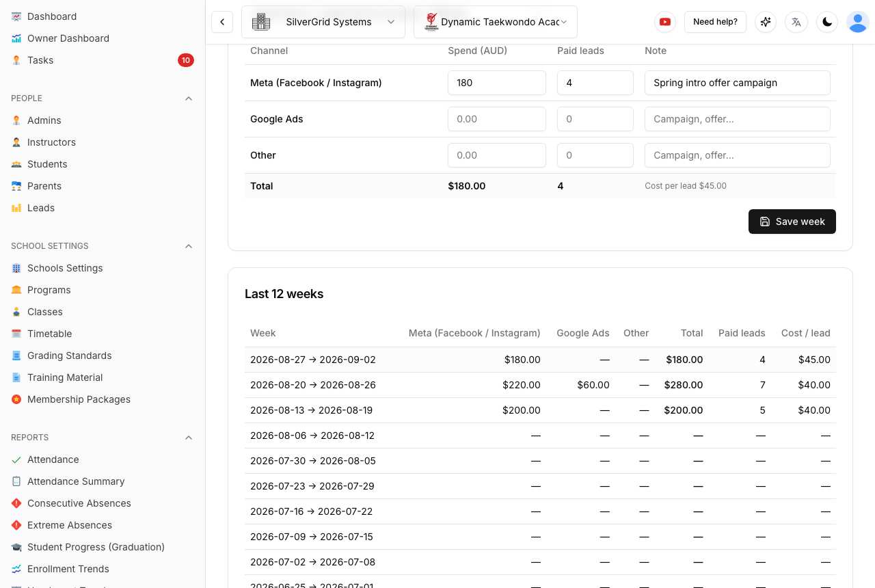Open the language translation icon

796,22
